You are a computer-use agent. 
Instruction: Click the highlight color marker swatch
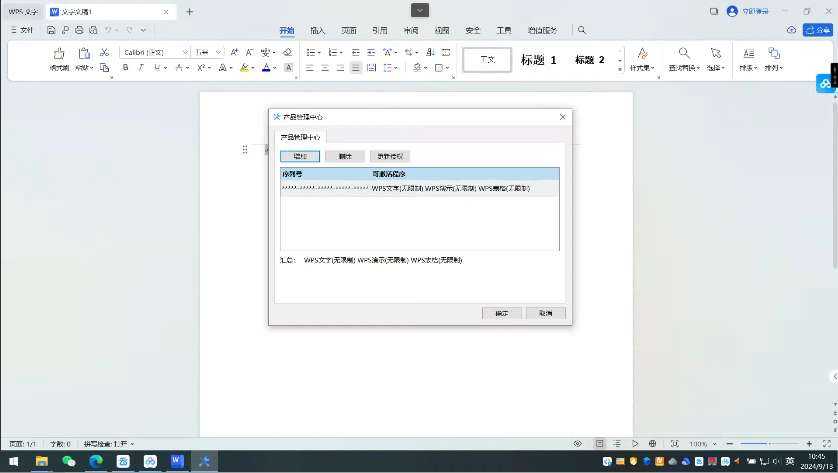click(244, 67)
